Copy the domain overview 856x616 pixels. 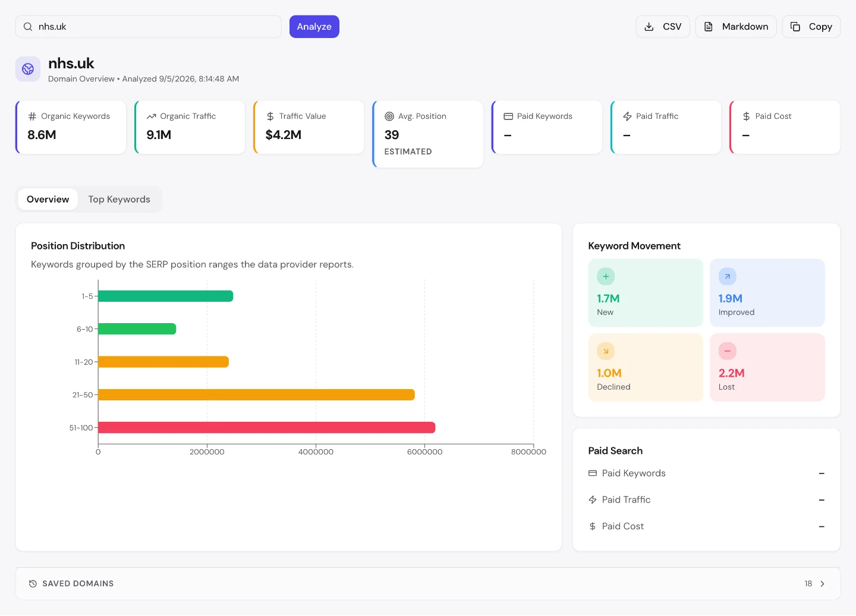tap(811, 27)
